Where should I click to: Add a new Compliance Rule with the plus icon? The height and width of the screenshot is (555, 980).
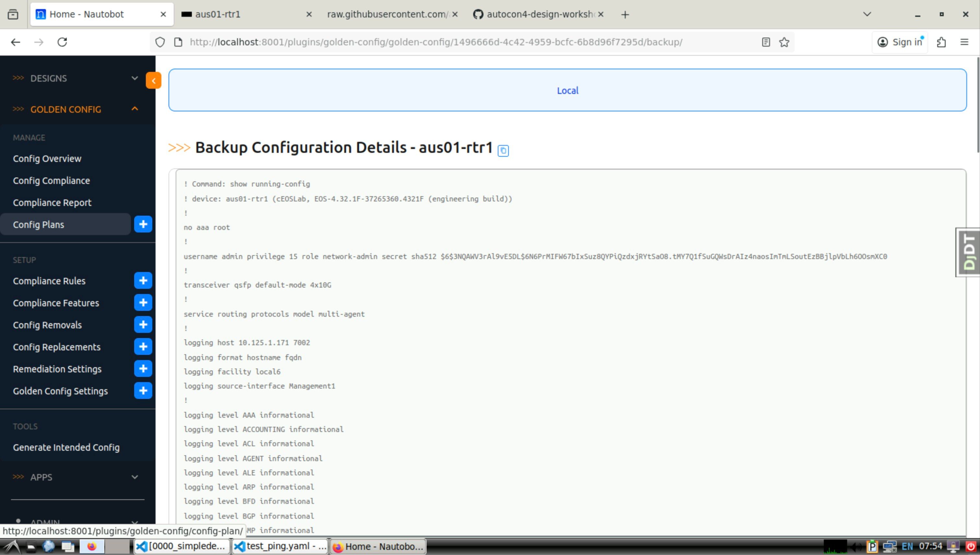coord(143,280)
